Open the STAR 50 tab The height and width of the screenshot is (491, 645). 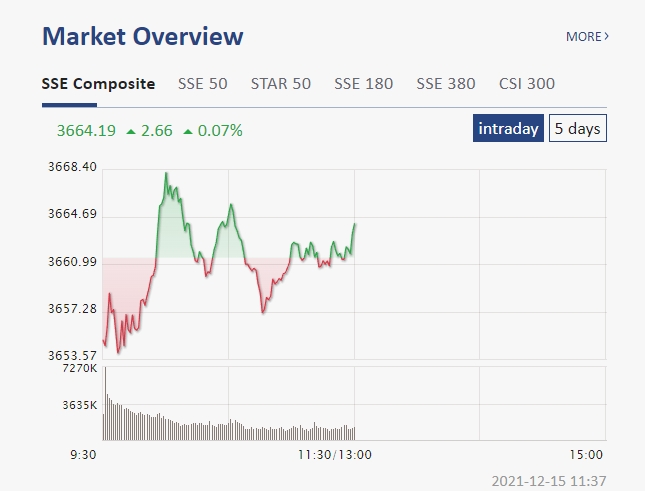point(280,84)
